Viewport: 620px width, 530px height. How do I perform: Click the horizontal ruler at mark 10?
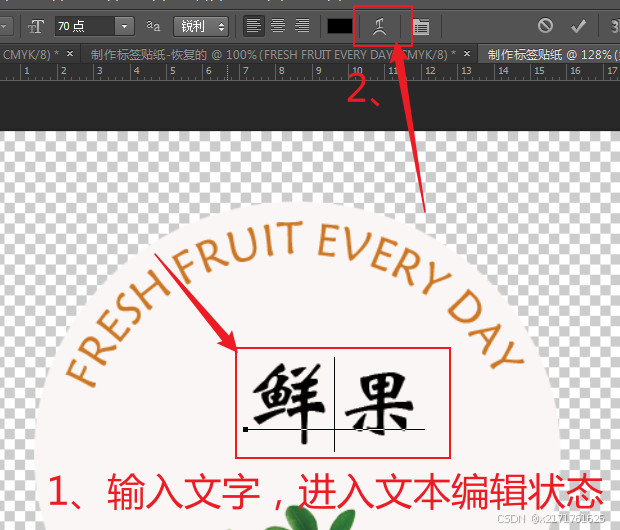pyautogui.click(x=357, y=72)
